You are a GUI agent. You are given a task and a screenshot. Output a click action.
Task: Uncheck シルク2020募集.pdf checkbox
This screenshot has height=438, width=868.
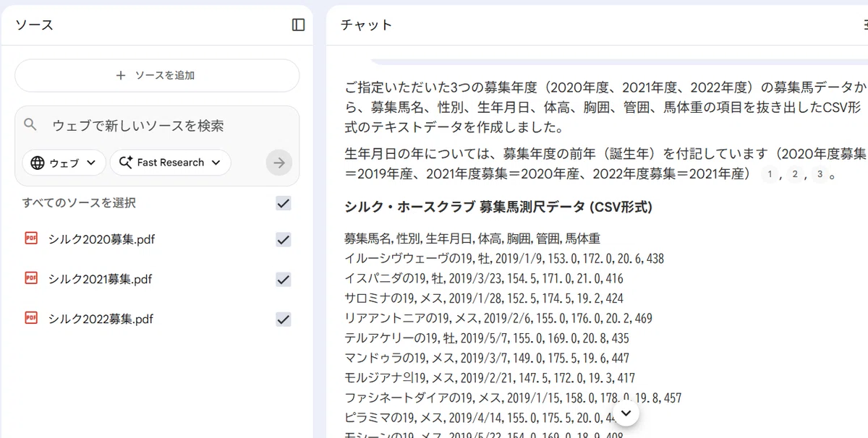[284, 239]
